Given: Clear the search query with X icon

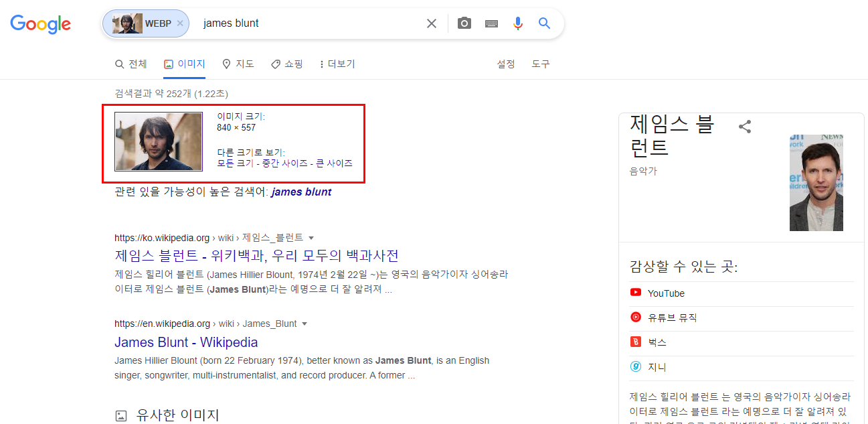Looking at the screenshot, I should [x=432, y=23].
